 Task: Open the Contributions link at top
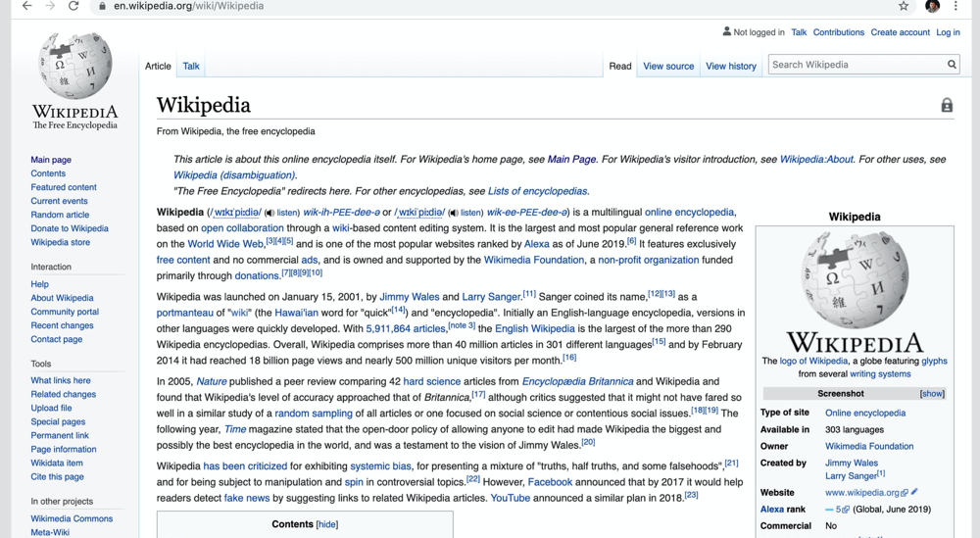[838, 32]
